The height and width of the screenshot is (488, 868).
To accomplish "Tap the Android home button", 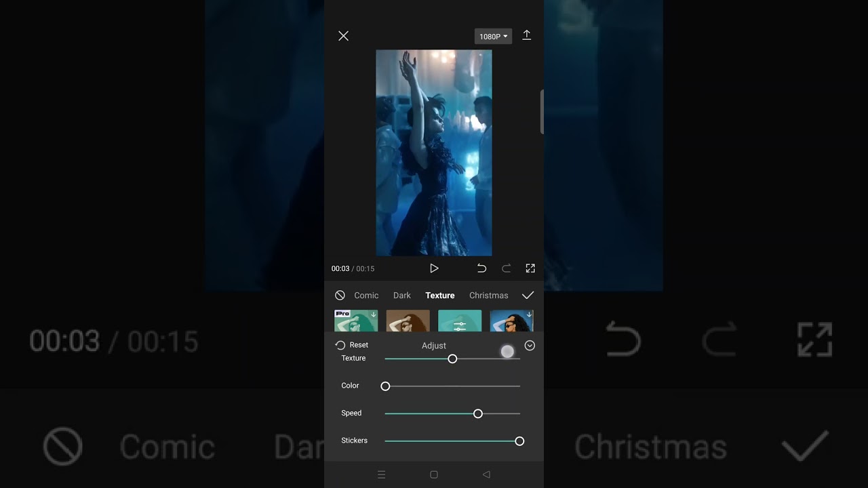I will point(434,474).
